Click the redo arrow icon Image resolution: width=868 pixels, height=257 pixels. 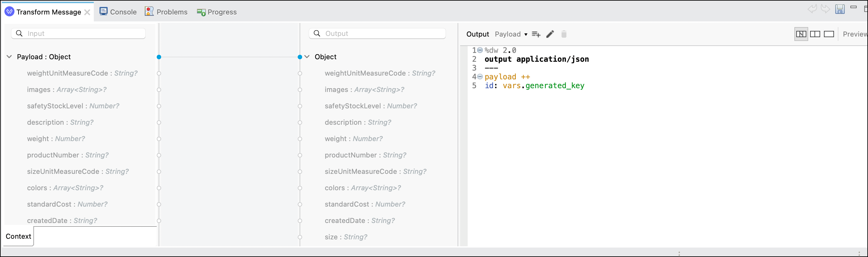tap(825, 9)
